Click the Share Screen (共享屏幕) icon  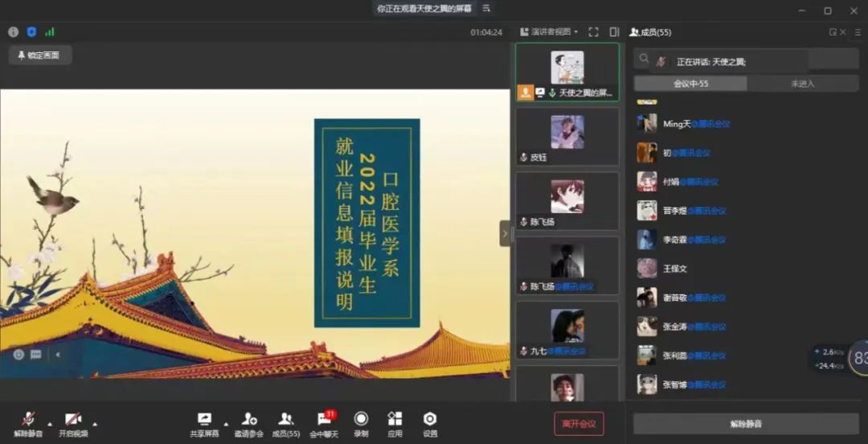[204, 419]
